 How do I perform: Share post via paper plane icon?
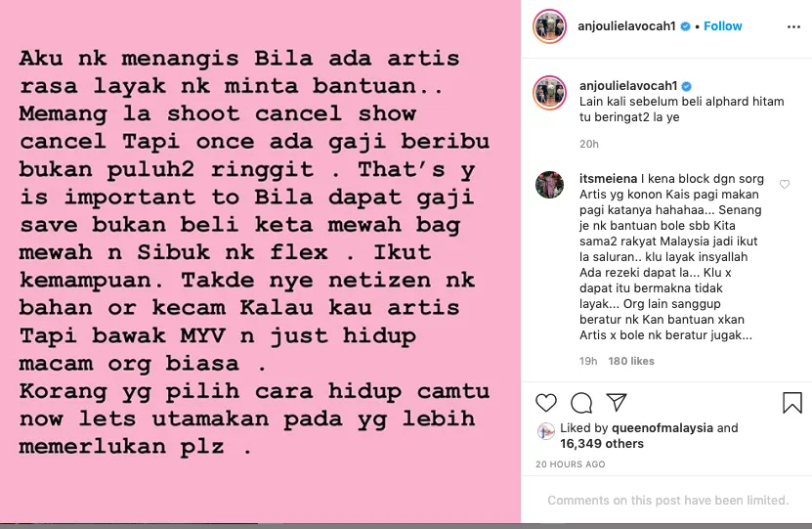[617, 402]
